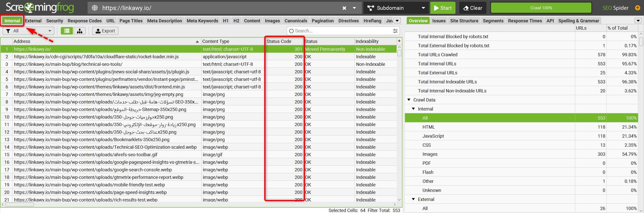Click the globe icon beside the URL
644x213 pixels.
95,8
